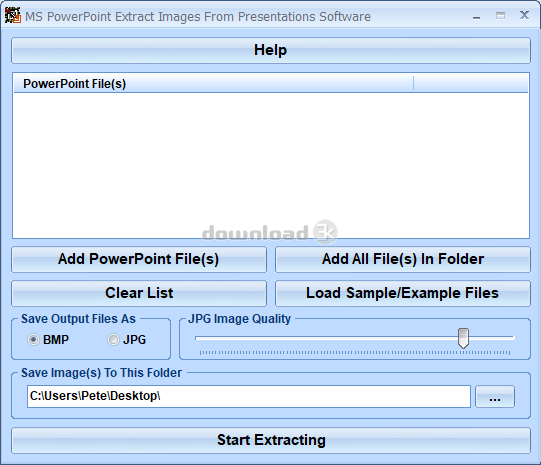Select BMP output format
Viewport: 541px width, 465px height.
(x=33, y=340)
